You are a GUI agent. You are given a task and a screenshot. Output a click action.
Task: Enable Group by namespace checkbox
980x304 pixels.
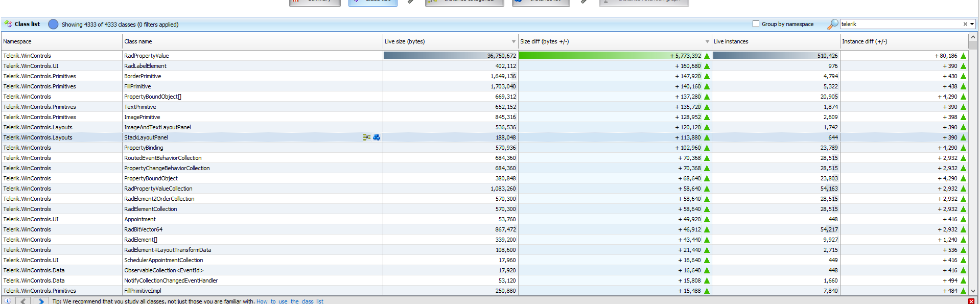click(756, 24)
